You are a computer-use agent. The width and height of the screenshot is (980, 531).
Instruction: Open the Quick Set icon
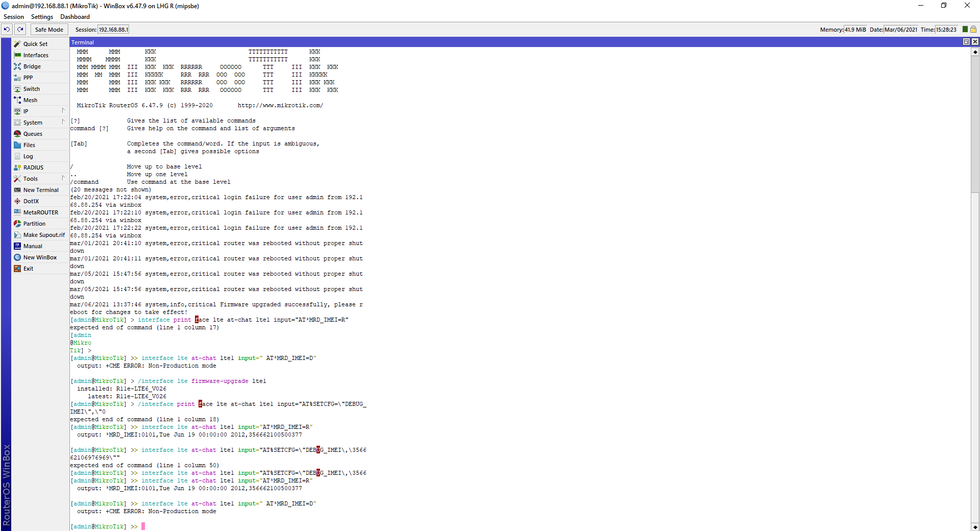[x=17, y=44]
